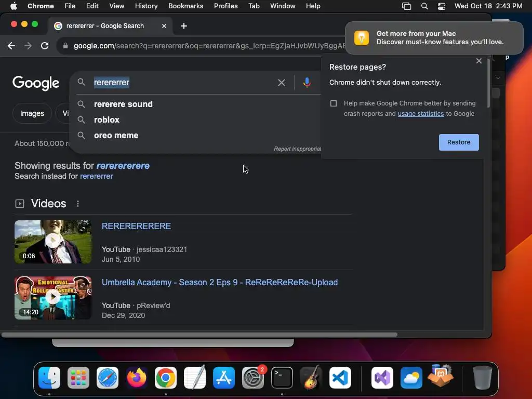Screen dimensions: 532x399
Task: Open System Settings from the dock
Action: (x=253, y=378)
